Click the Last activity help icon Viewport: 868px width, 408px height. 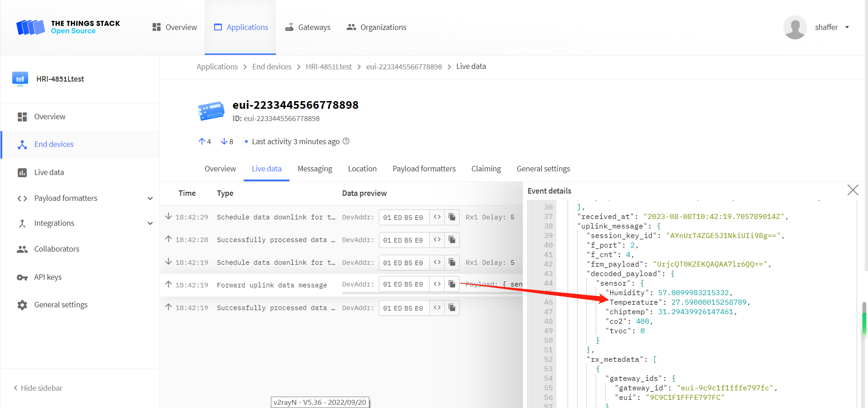click(346, 141)
